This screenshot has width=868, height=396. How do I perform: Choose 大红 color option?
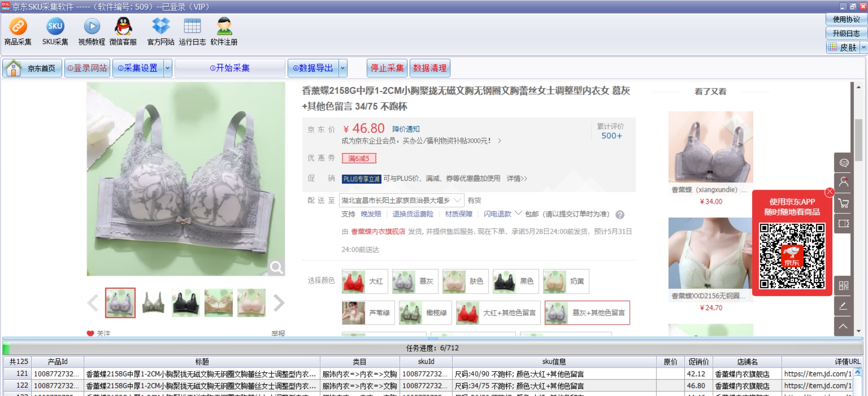[x=364, y=281]
